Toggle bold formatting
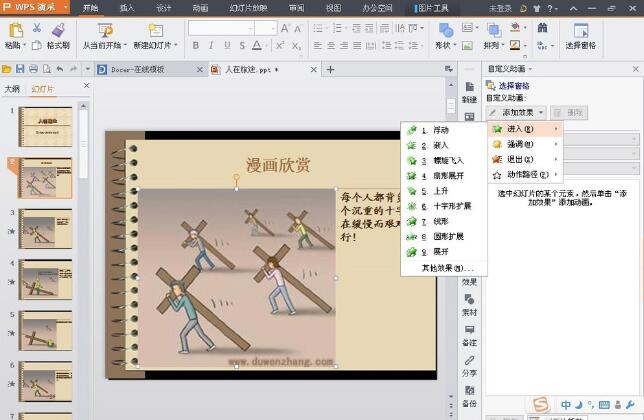Image resolution: width=644 pixels, height=420 pixels. click(196, 46)
